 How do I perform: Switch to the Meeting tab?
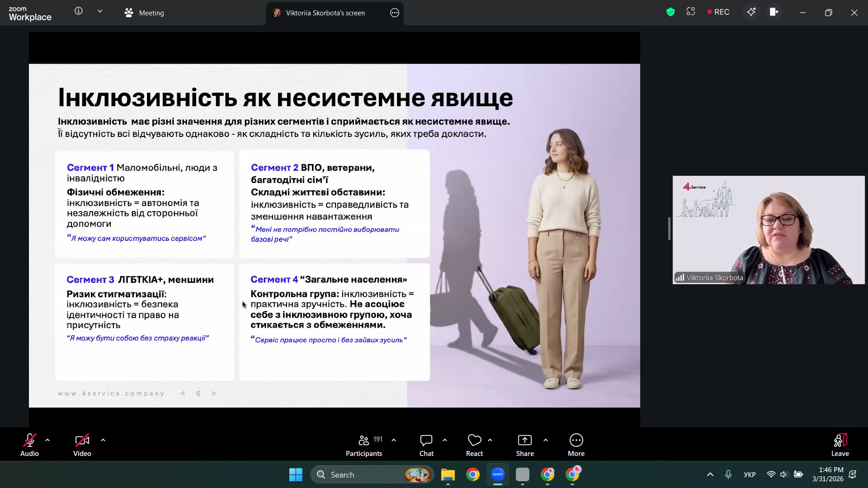[x=144, y=13]
